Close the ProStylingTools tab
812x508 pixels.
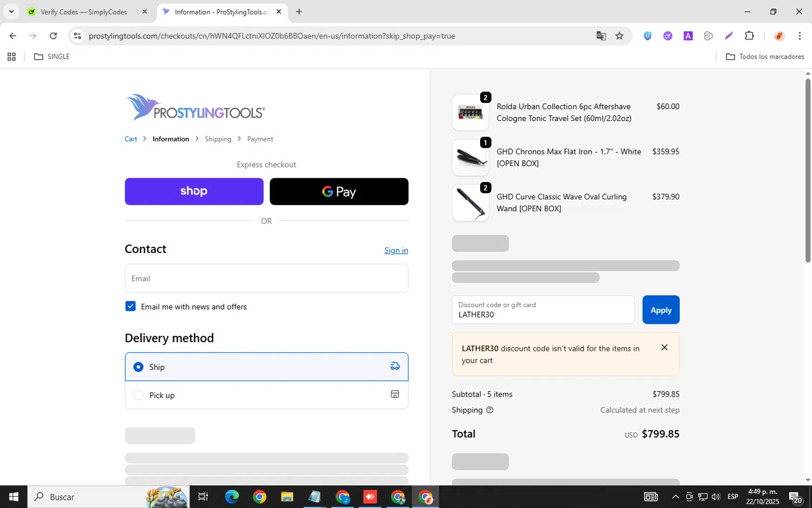[279, 11]
